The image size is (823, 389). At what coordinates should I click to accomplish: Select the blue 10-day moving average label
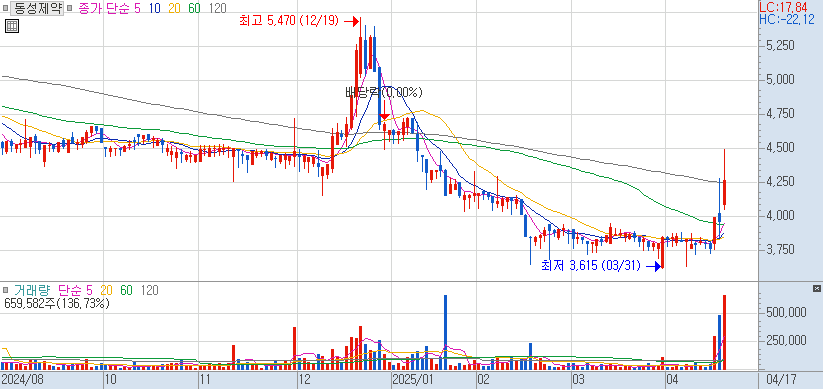pyautogui.click(x=155, y=8)
